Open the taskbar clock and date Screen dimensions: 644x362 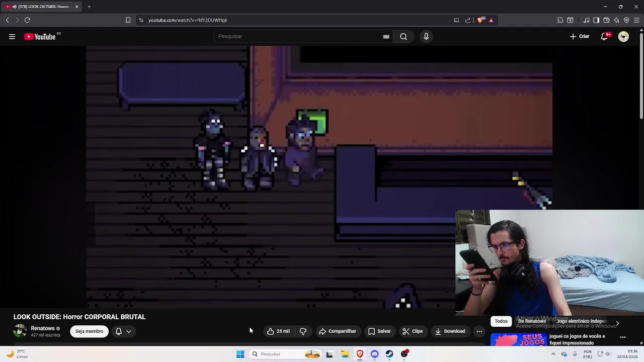(627, 354)
